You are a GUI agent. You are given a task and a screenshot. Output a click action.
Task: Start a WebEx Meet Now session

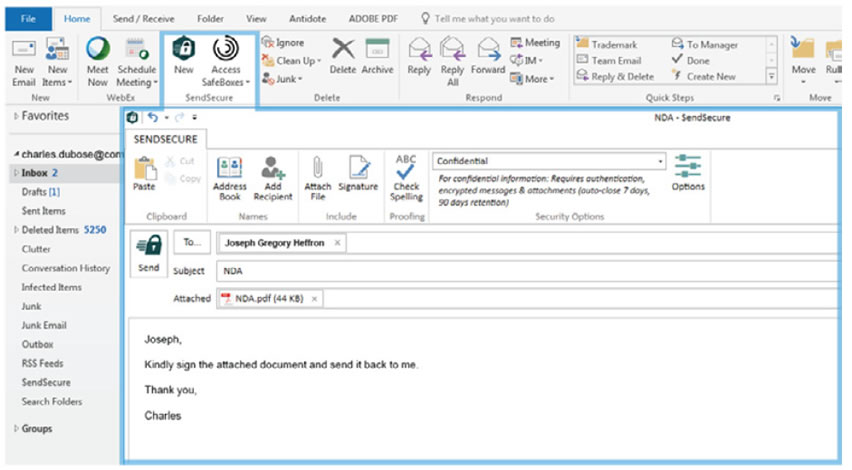pos(97,62)
